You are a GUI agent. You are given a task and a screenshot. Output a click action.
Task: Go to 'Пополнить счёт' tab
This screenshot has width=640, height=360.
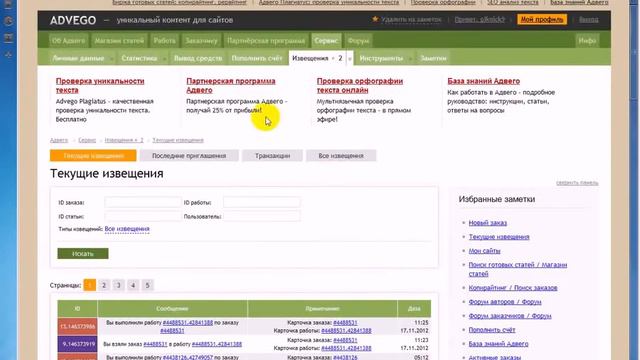click(x=257, y=58)
